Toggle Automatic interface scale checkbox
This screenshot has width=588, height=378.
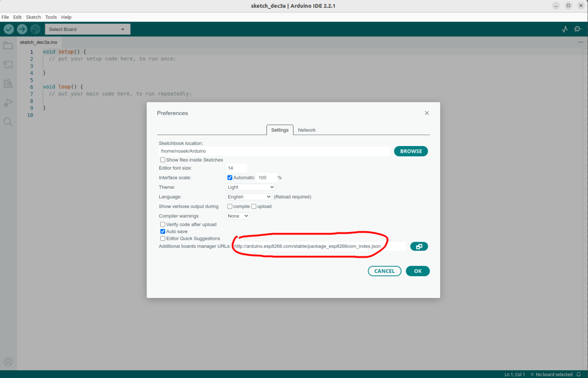(230, 177)
